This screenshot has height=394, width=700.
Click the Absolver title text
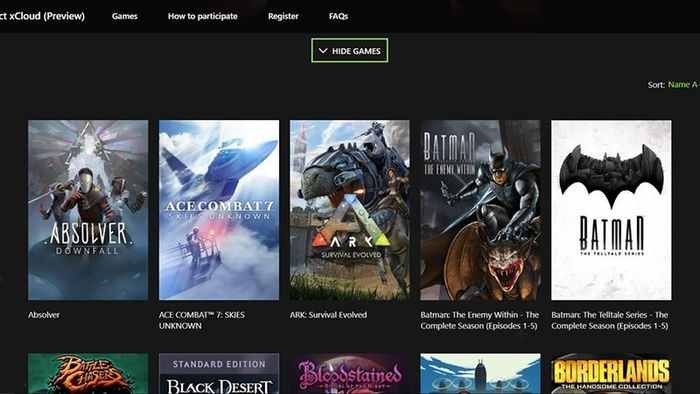coord(44,315)
